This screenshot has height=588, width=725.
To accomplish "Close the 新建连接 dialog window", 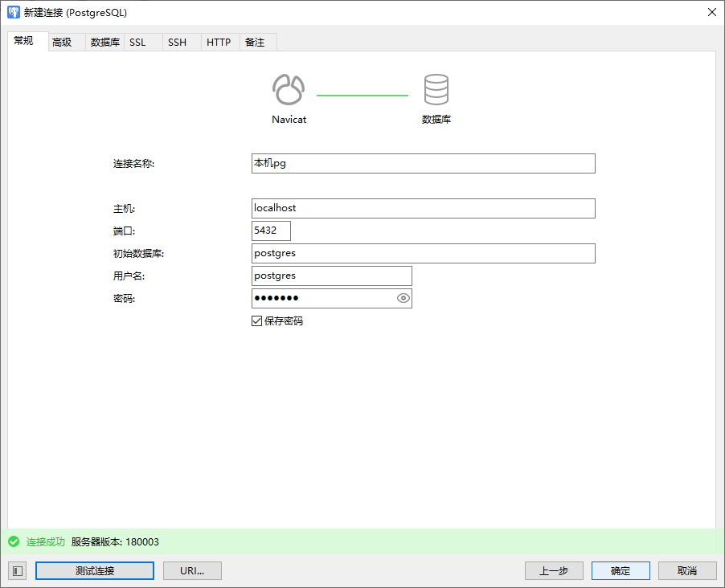I will click(x=712, y=13).
